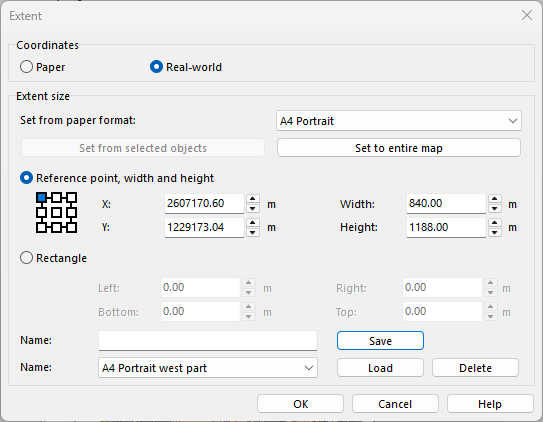543x422 pixels.
Task: Decrease Height value with down arrow
Action: pos(495,232)
